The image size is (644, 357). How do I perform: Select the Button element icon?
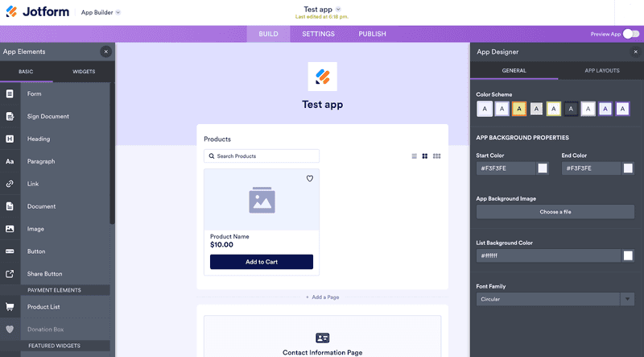click(10, 251)
